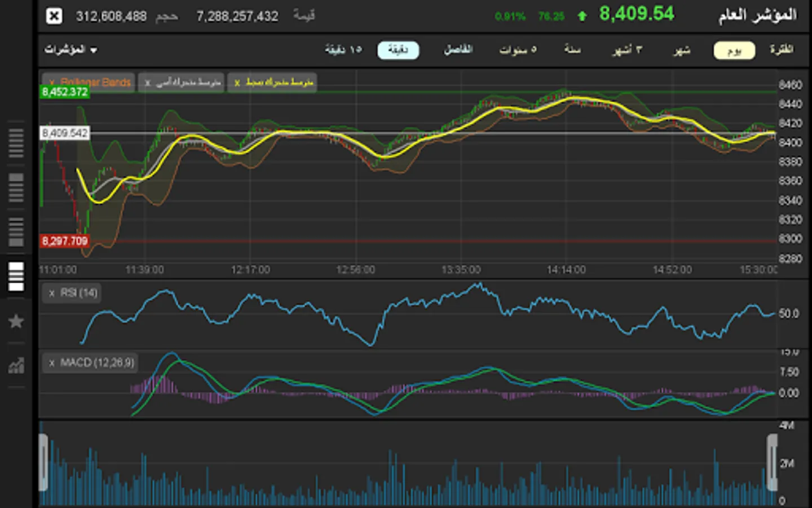Choose the ٥ سنوات period
The image size is (812, 508).
pos(518,50)
